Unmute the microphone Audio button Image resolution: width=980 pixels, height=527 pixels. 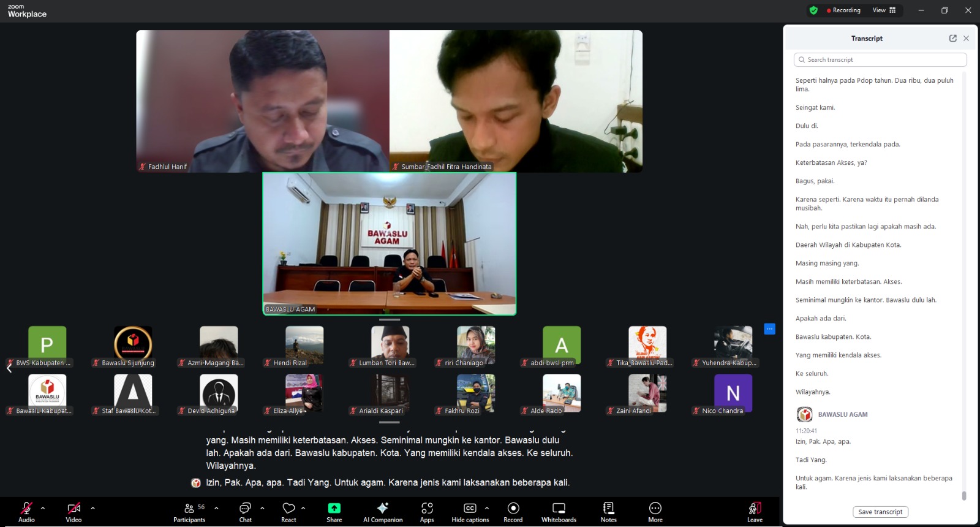click(x=26, y=512)
